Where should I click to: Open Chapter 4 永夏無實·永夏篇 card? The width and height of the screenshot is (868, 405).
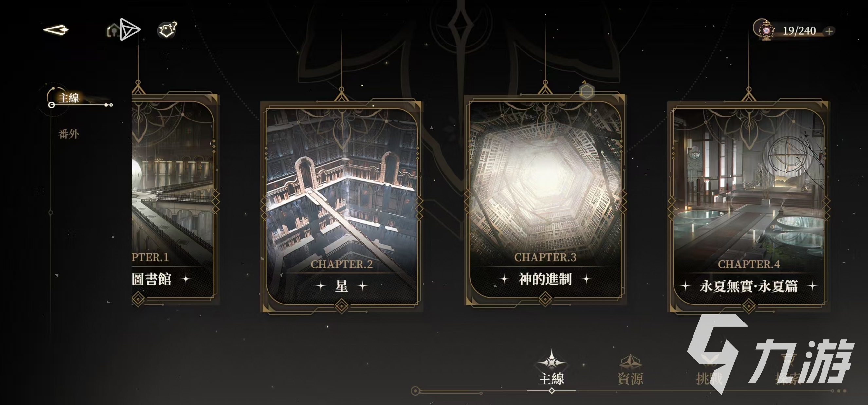point(748,207)
